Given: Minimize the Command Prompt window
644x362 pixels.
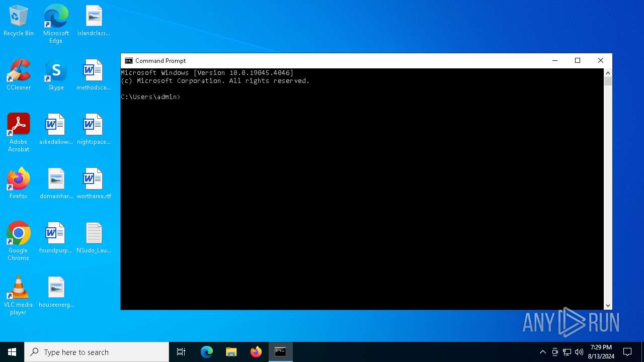Looking at the screenshot, I should (x=555, y=61).
